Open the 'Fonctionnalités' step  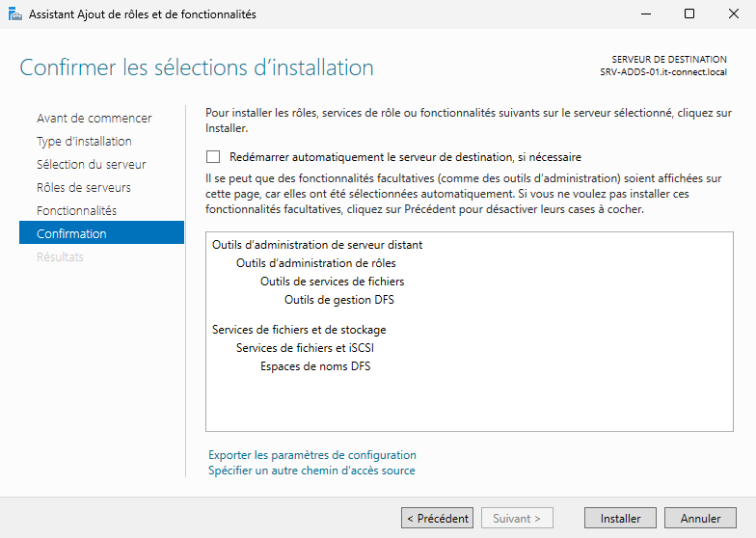coord(76,211)
